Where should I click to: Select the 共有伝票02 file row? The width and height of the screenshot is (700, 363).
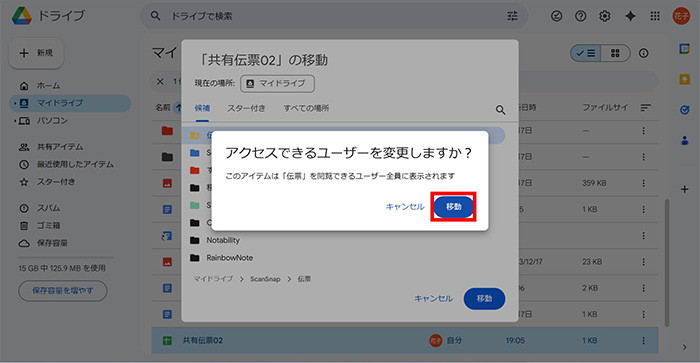tap(405, 341)
